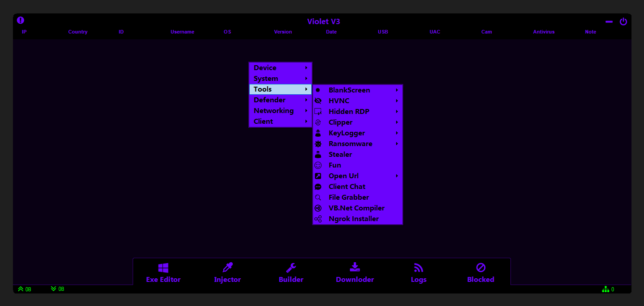The image size is (644, 306).
Task: Choose the Client menu entry
Action: coord(263,122)
